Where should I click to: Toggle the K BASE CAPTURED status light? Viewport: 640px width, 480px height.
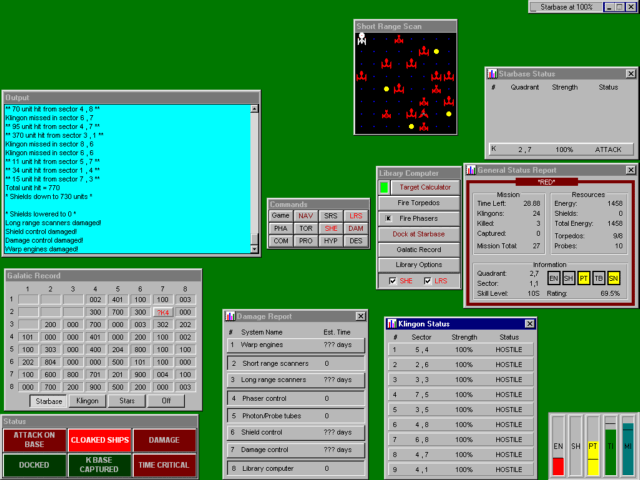tap(100, 464)
